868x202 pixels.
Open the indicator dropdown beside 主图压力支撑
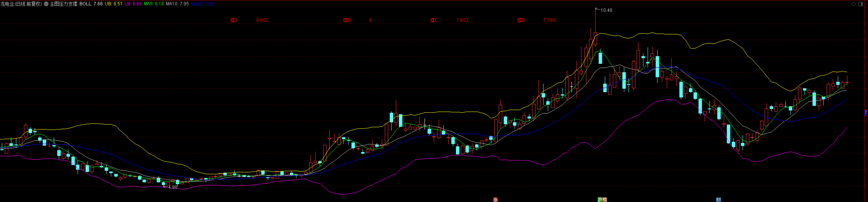pos(46,4)
